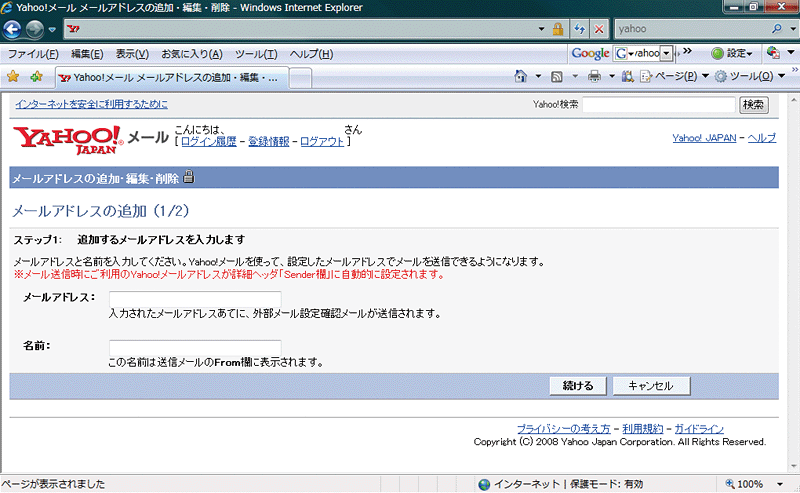Image resolution: width=800 pixels, height=493 pixels.
Task: Open the 利用規約 link
Action: click(643, 429)
